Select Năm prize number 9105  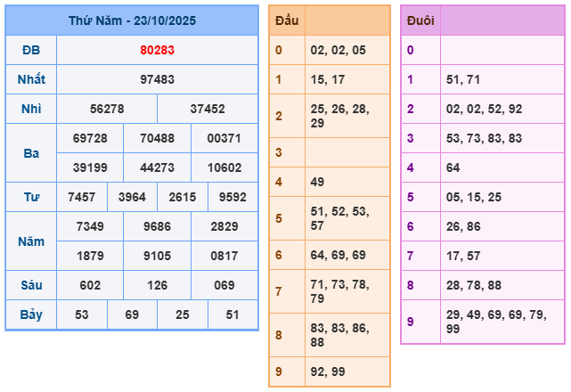coord(158,256)
